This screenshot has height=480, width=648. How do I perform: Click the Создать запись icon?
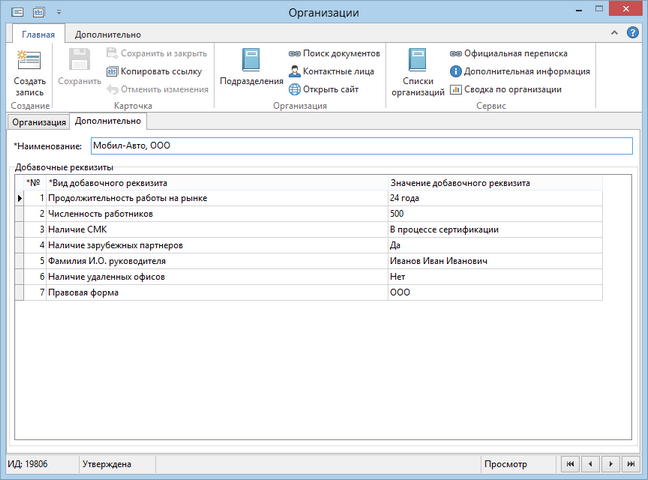pos(29,60)
